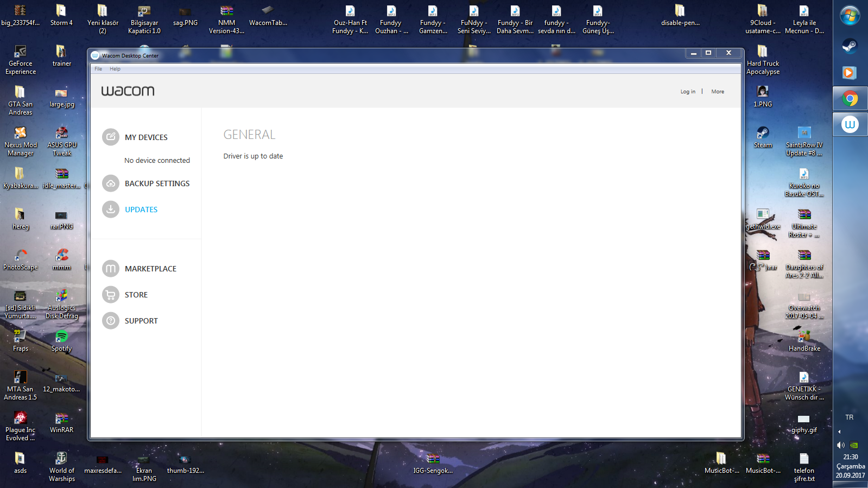Select the WinRAR desktop icon
Viewport: 868px width, 488px height.
tap(62, 422)
